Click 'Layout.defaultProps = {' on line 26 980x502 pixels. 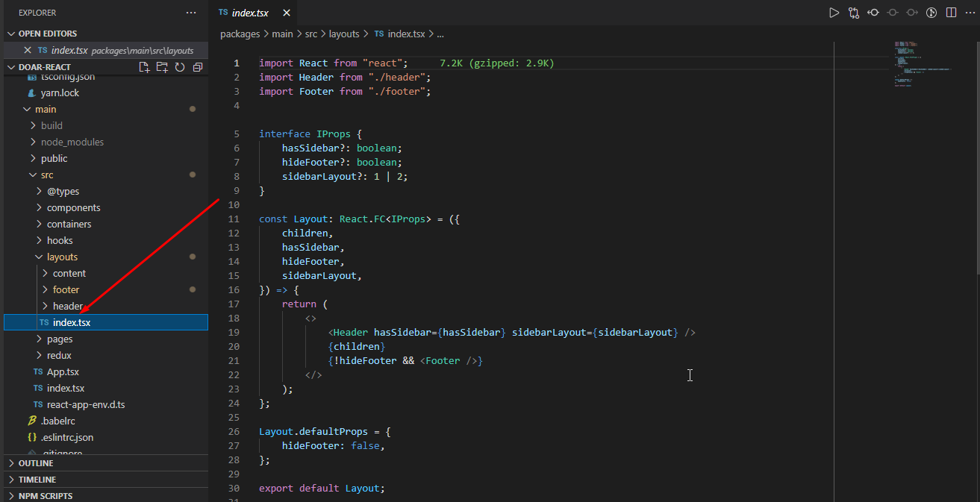[325, 432]
